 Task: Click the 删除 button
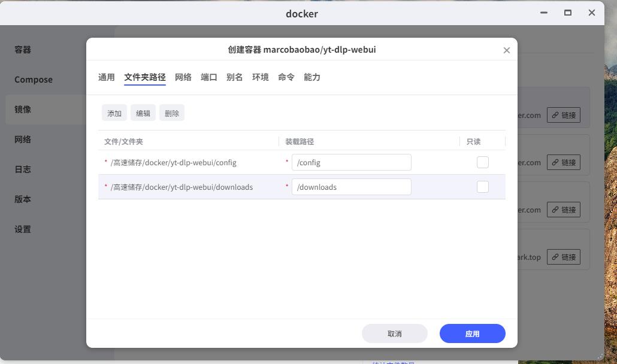[x=171, y=113]
